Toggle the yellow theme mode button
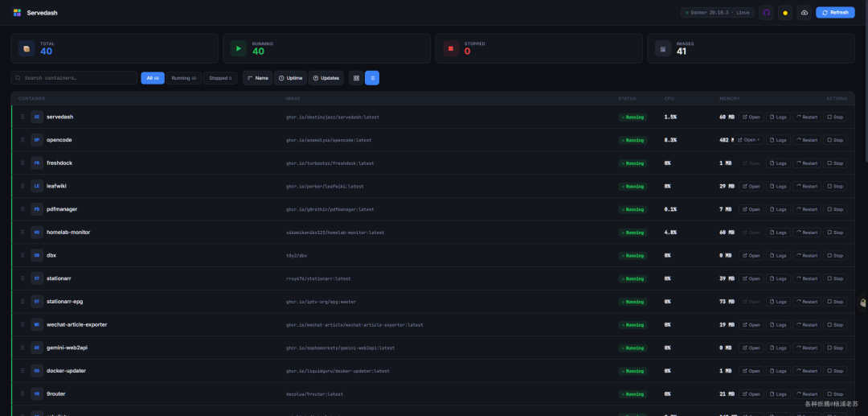The image size is (868, 416). [785, 13]
